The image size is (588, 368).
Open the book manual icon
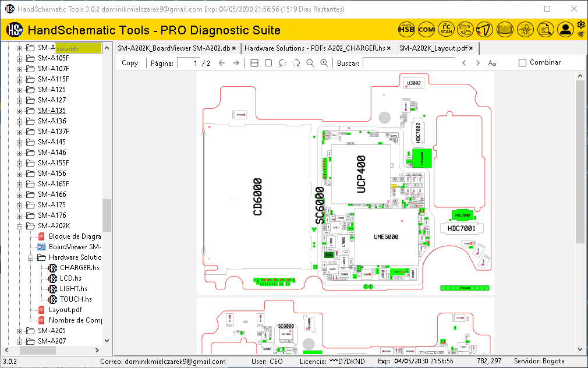pyautogui.click(x=505, y=29)
